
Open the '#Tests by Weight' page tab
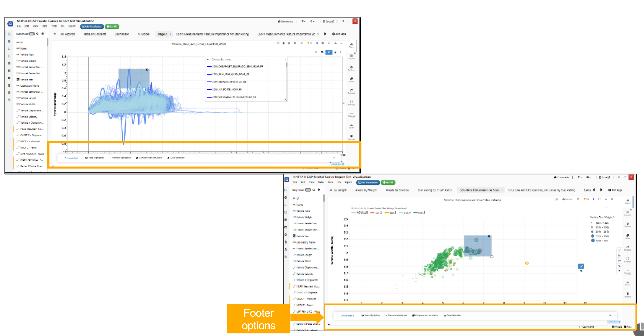coord(366,190)
